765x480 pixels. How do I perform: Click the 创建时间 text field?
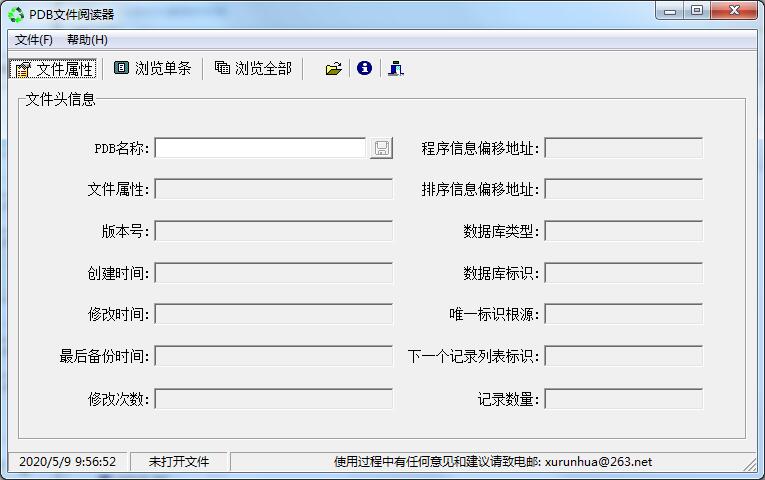[x=273, y=273]
